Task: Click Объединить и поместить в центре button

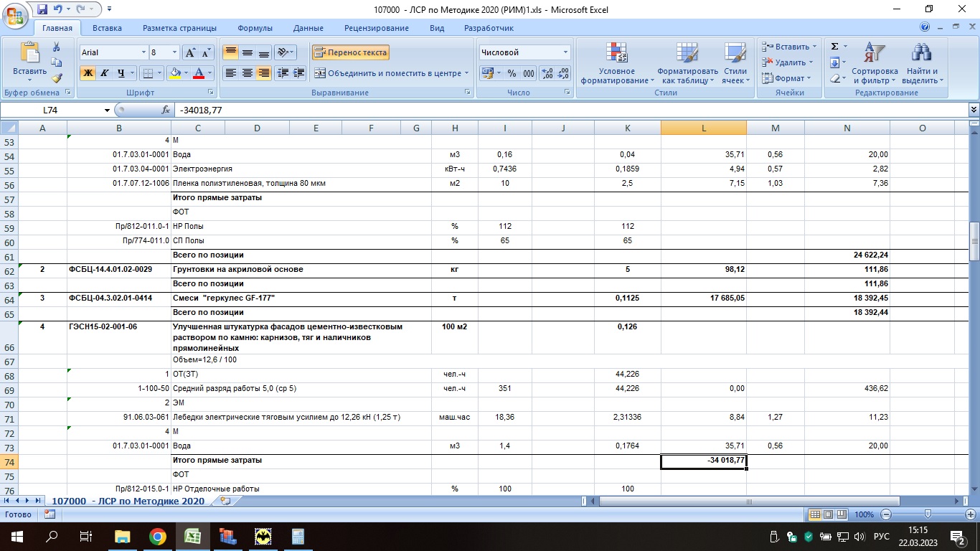Action: 388,73
